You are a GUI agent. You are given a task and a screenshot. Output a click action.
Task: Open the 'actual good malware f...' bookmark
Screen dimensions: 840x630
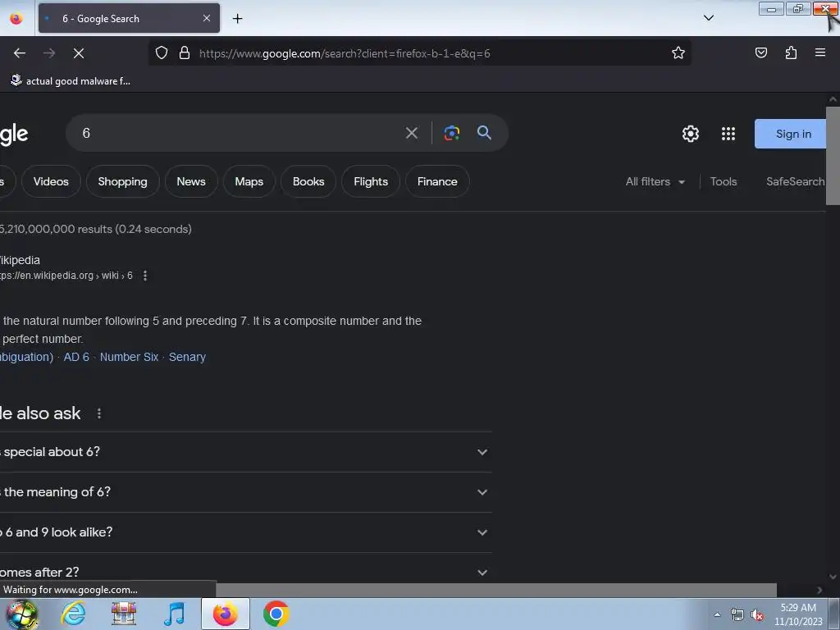click(71, 81)
